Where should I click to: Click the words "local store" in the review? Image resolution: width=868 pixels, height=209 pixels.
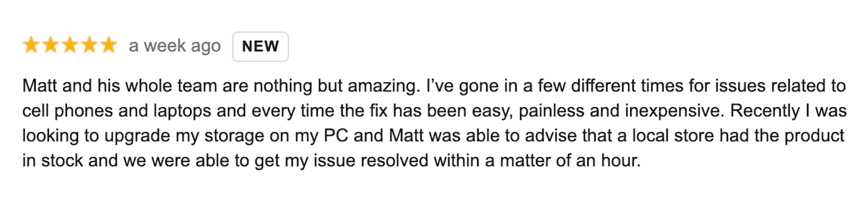click(x=673, y=136)
